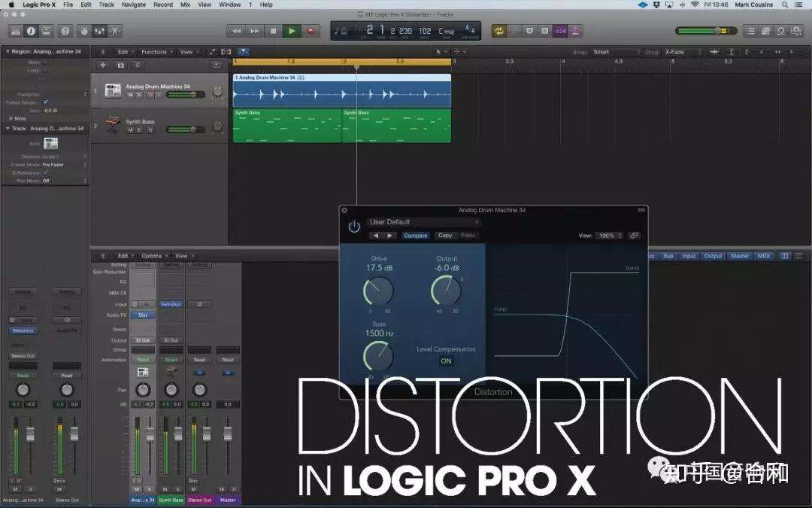Open Tracks area Functions menu
This screenshot has height=508, width=812.
coord(156,52)
